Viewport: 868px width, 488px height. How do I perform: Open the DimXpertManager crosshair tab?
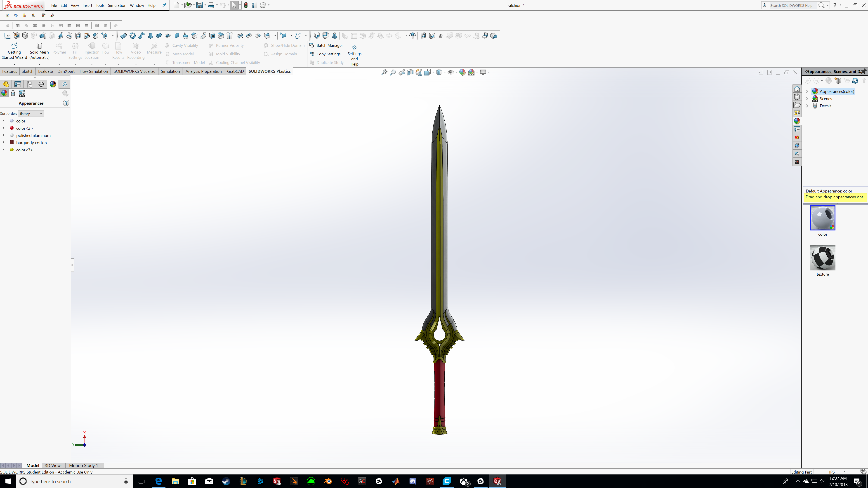click(41, 84)
